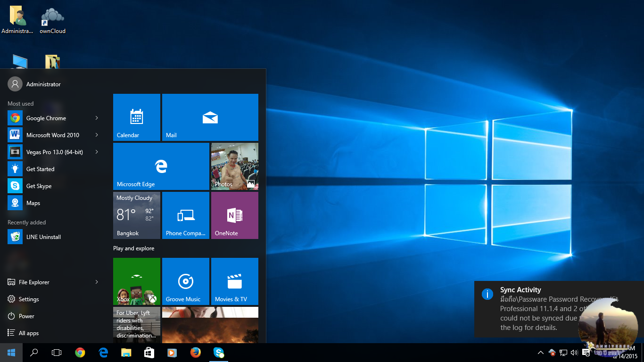Open the Movies & TV tile
This screenshot has height=362, width=644.
[235, 281]
